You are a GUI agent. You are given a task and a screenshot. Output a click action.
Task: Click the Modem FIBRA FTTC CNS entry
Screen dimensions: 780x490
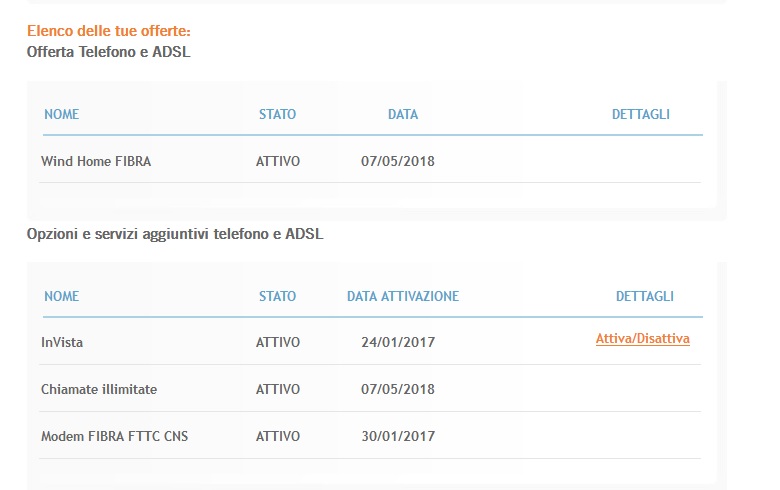click(115, 436)
